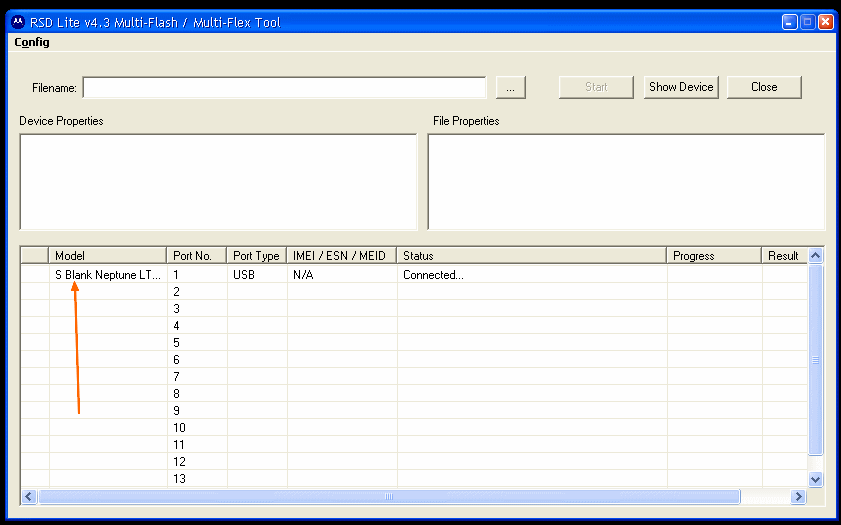Select the row for port number 9
The image size is (841, 525).
click(414, 411)
